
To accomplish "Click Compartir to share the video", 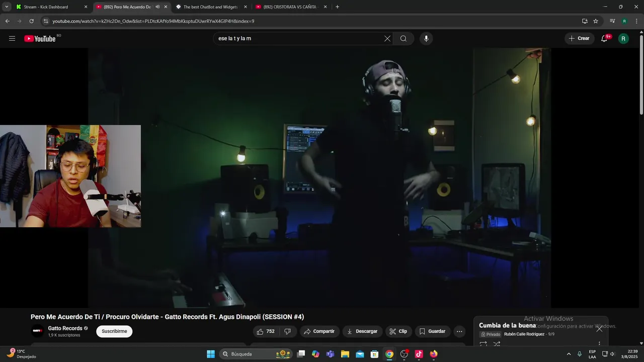I will (x=319, y=331).
